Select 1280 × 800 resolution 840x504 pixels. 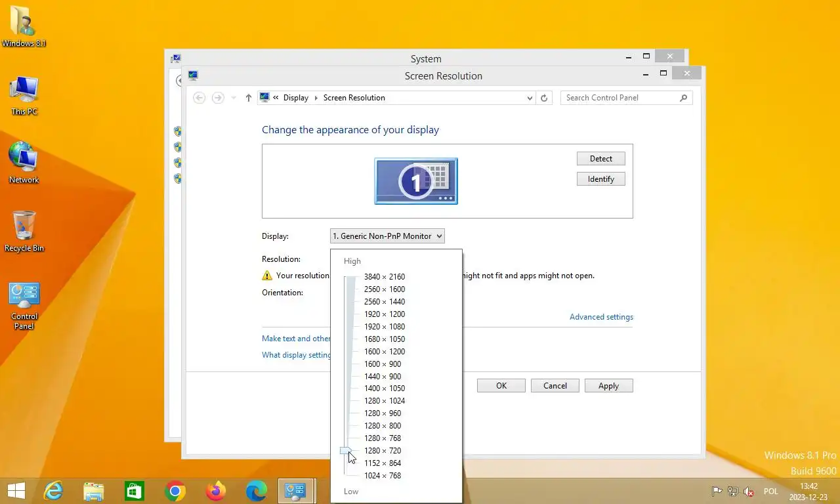point(383,426)
